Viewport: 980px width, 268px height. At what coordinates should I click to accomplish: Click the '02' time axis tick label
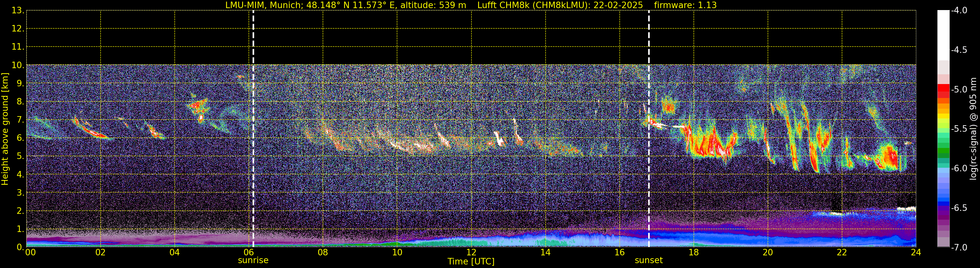(100, 252)
